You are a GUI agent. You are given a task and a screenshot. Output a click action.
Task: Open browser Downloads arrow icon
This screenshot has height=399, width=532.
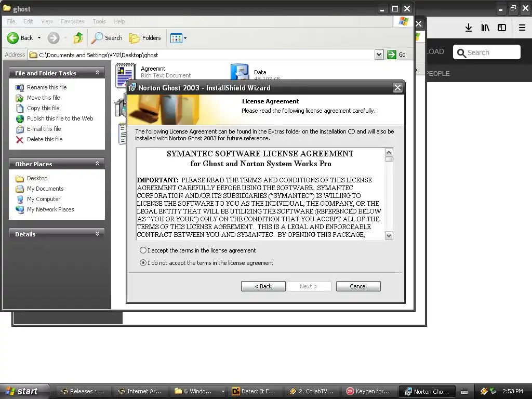coord(469,28)
